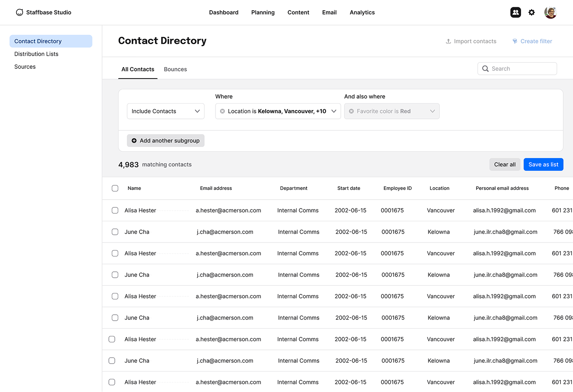Expand the Location is Kelowna, Vancouver dropdown
573x392 pixels.
coord(278,111)
